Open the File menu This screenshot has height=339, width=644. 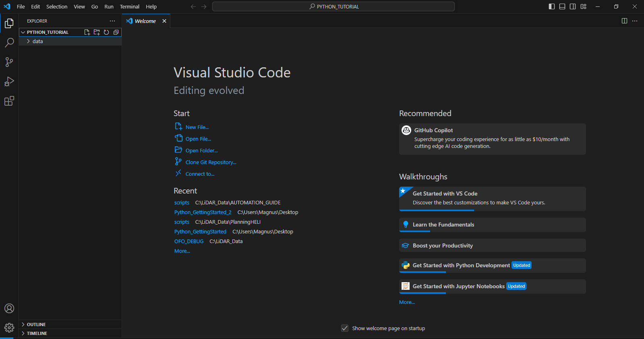pos(21,6)
